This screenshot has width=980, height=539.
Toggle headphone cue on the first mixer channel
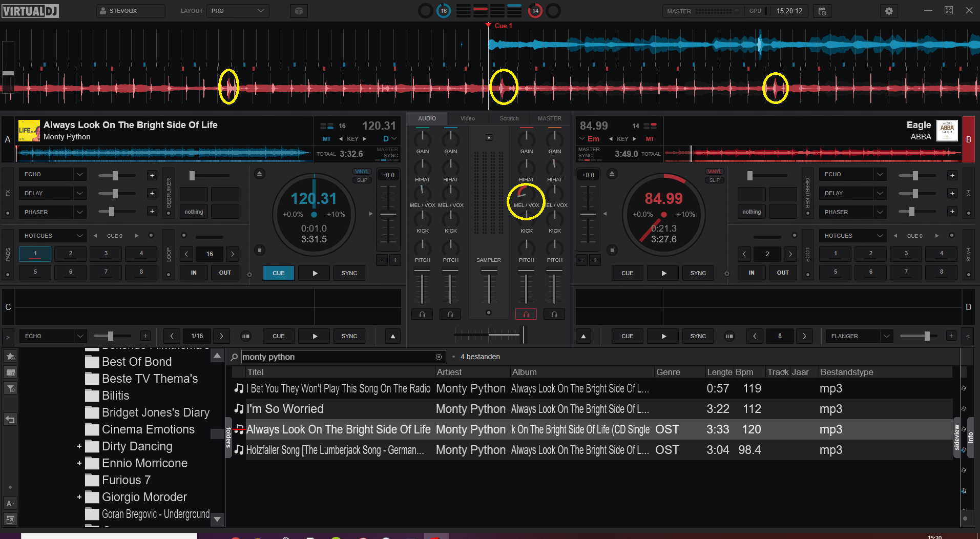pyautogui.click(x=422, y=314)
